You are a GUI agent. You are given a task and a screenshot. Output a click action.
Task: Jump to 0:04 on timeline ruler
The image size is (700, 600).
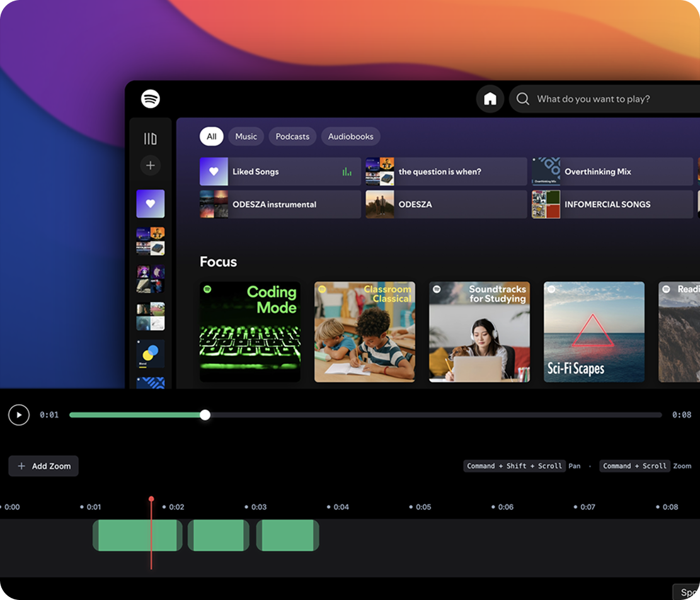338,507
